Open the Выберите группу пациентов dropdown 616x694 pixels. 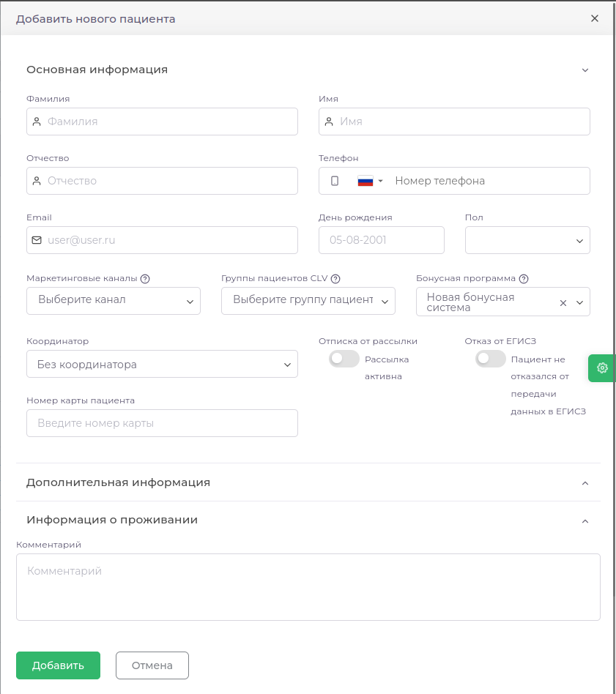[x=308, y=301]
